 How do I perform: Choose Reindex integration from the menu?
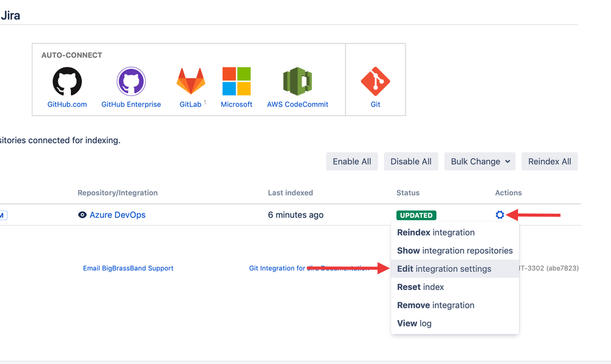click(455, 232)
